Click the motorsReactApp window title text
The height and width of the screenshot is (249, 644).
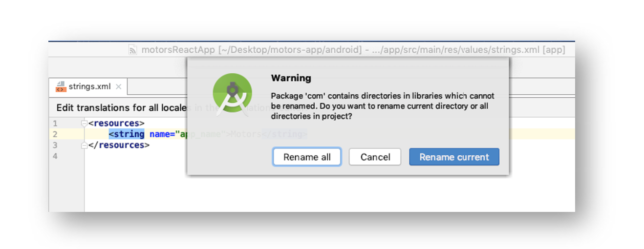[353, 50]
